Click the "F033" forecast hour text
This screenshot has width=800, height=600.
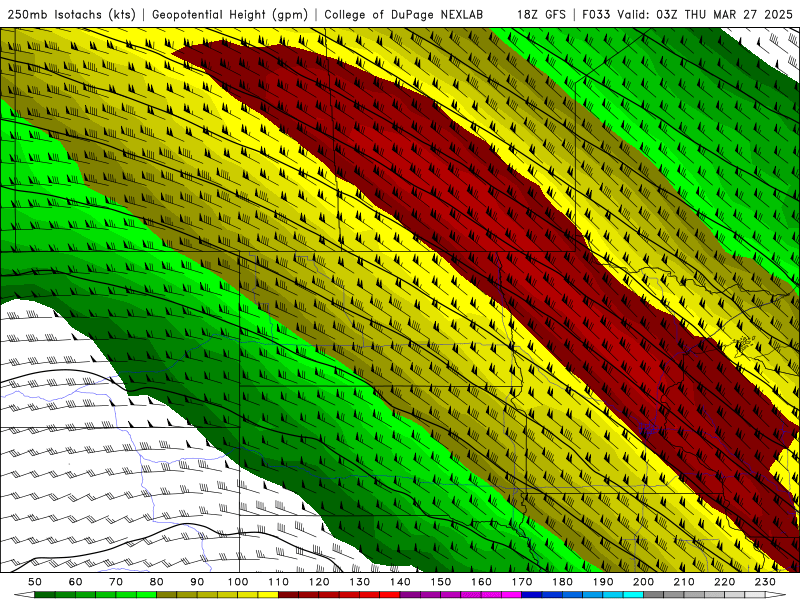click(596, 14)
